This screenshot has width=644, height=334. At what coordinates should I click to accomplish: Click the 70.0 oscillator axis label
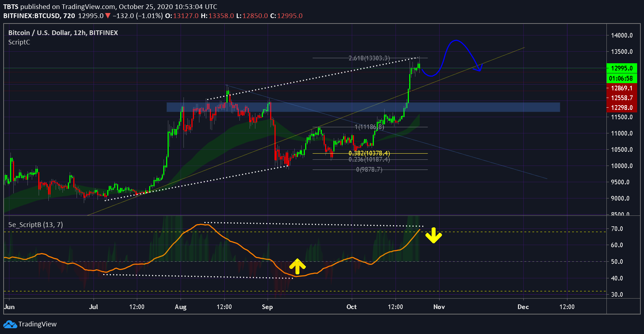(617, 229)
